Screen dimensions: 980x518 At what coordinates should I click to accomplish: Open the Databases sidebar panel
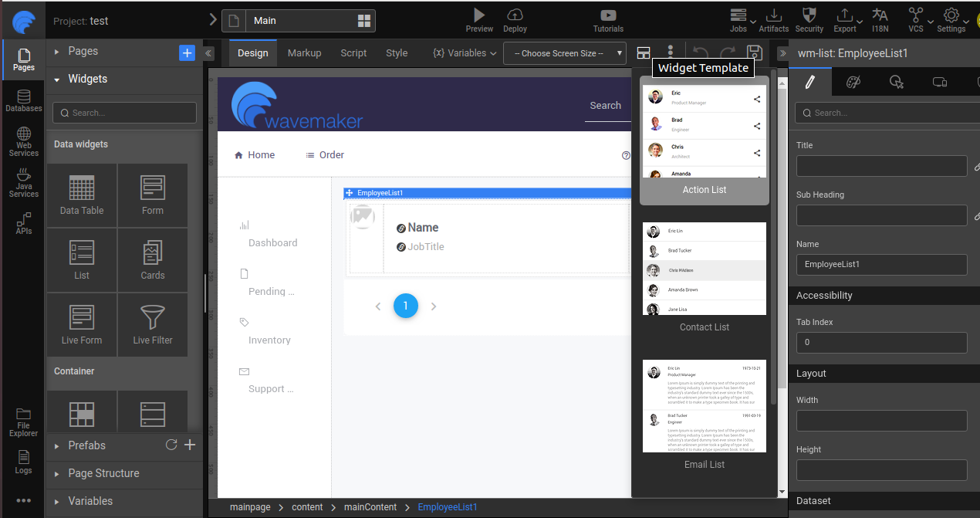24,101
